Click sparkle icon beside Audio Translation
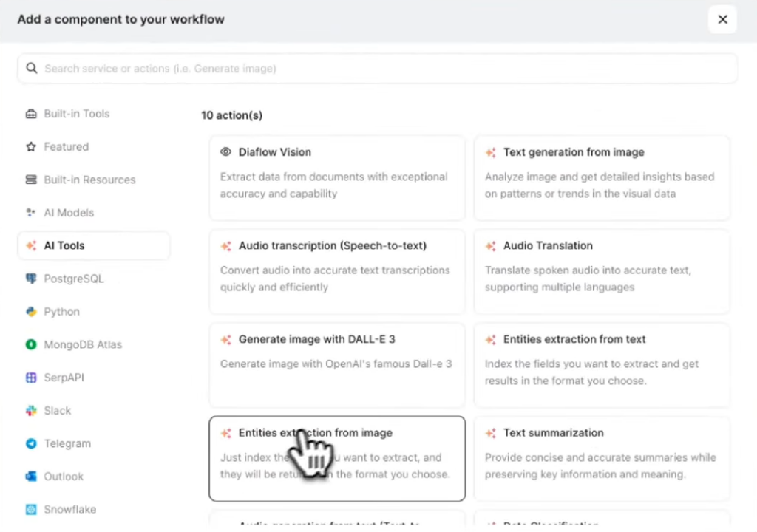 point(491,246)
